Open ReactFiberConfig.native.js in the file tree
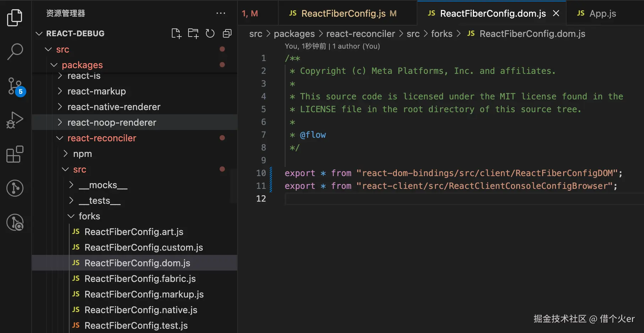This screenshot has height=333, width=644. [141, 310]
